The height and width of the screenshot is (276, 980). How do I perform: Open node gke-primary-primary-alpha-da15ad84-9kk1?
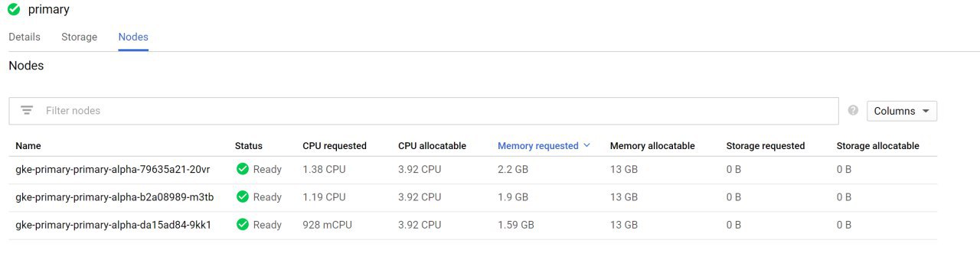coord(113,225)
